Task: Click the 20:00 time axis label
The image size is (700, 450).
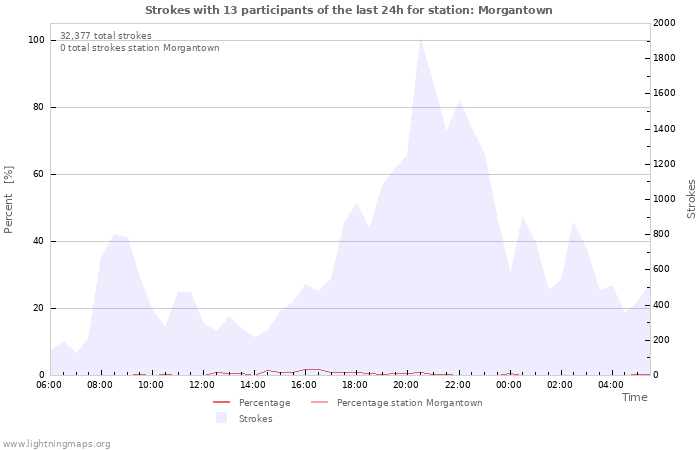Action: [x=406, y=385]
